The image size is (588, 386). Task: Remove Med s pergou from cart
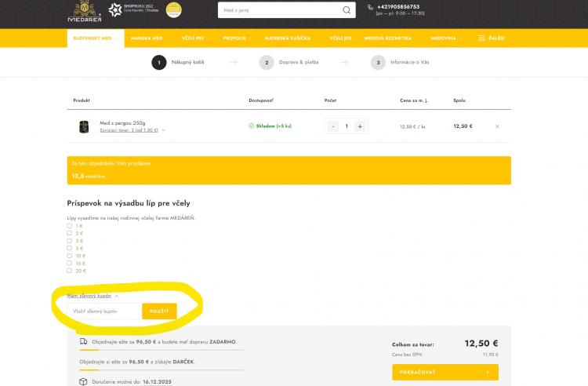pyautogui.click(x=497, y=126)
